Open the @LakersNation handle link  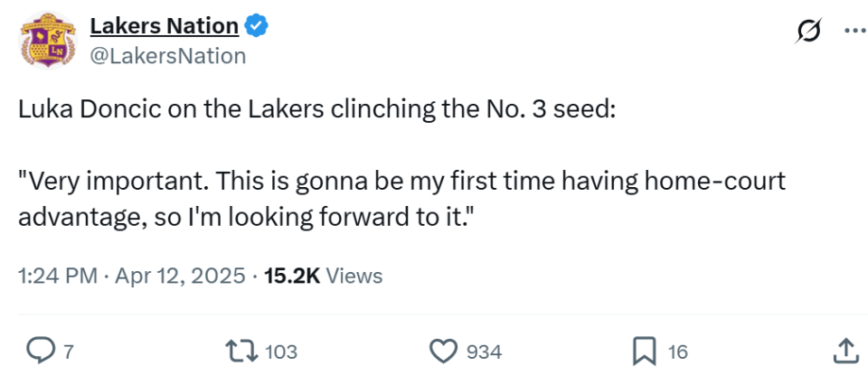(x=167, y=56)
